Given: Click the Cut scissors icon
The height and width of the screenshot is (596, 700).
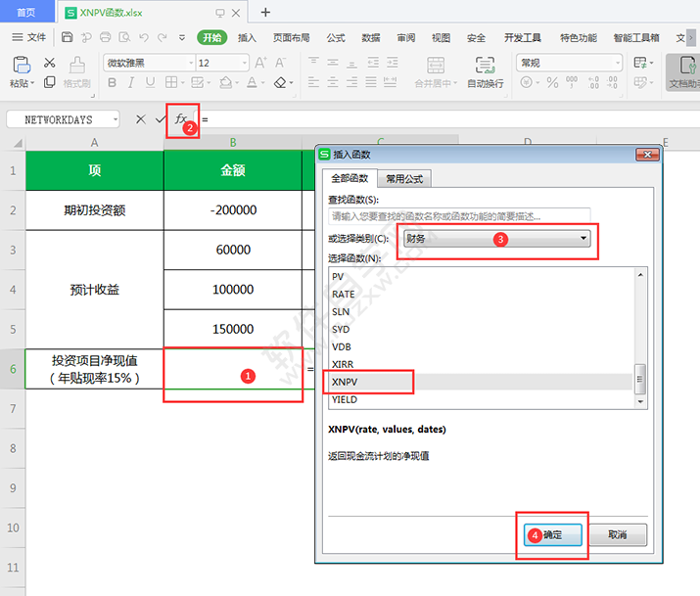Looking at the screenshot, I should coord(50,63).
